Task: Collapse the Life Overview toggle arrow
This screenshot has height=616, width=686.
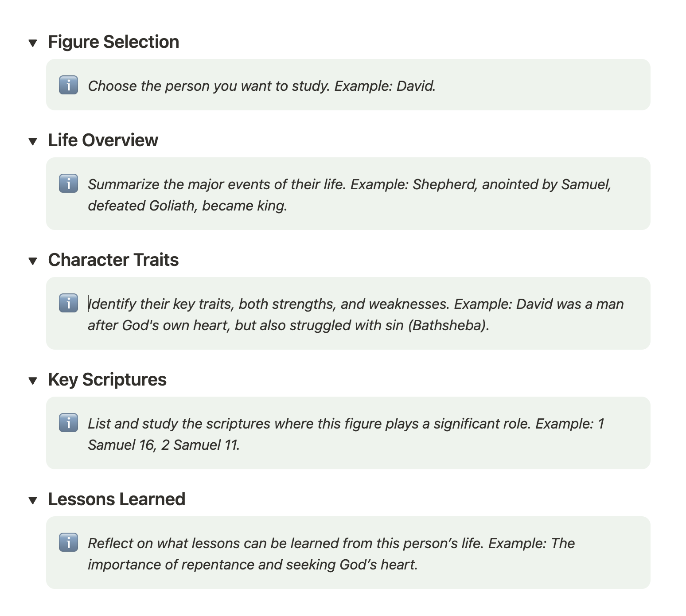Action: 33,141
